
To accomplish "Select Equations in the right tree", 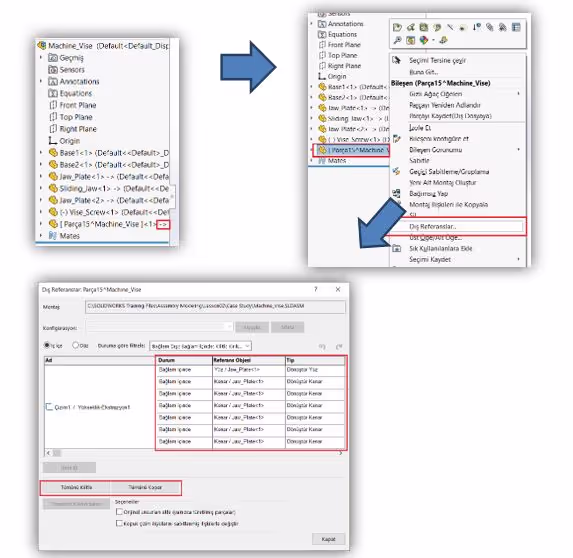I will (342, 34).
